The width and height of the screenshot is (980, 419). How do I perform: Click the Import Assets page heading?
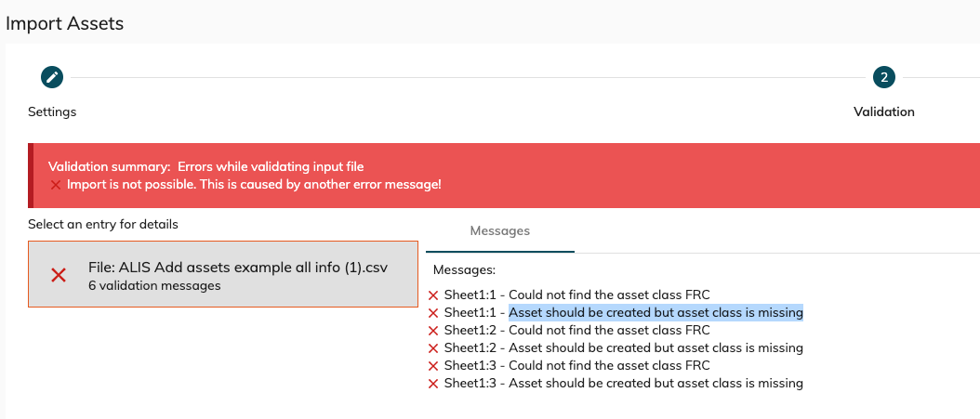pyautogui.click(x=65, y=23)
